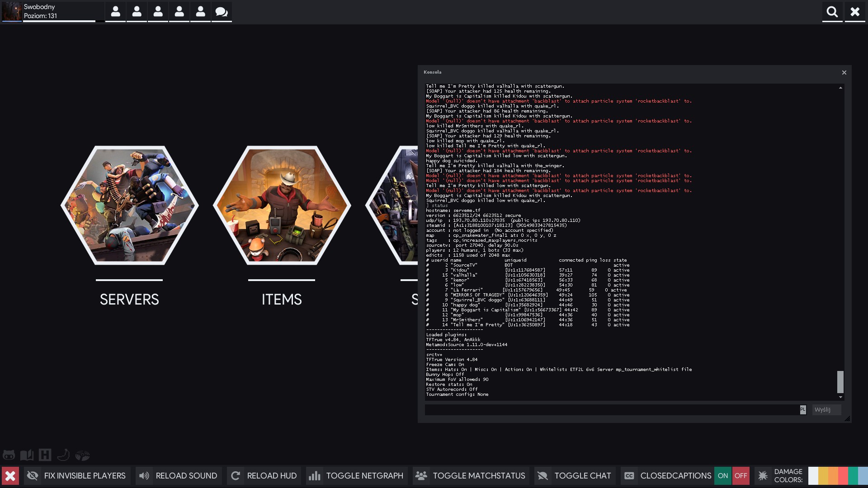Click the circular arrow reload HUD icon
868x488 pixels.
pyautogui.click(x=235, y=476)
